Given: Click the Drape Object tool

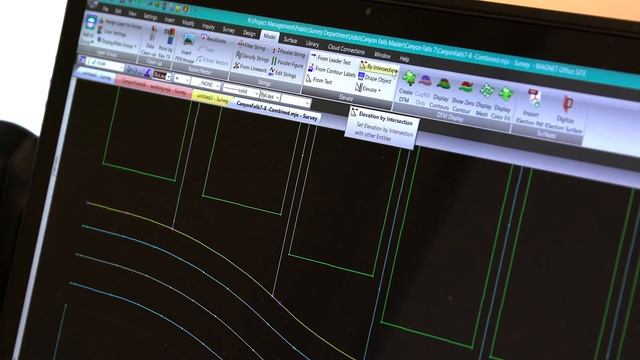Looking at the screenshot, I should [375, 78].
